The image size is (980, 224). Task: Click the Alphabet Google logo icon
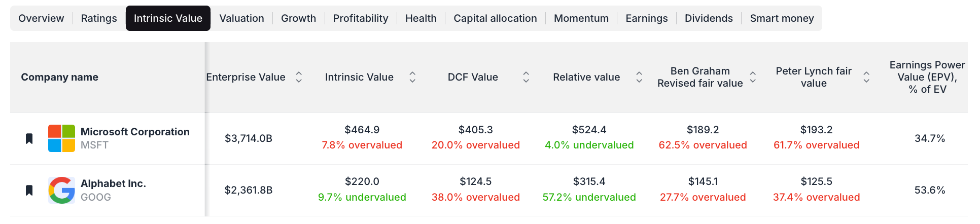[x=61, y=190]
